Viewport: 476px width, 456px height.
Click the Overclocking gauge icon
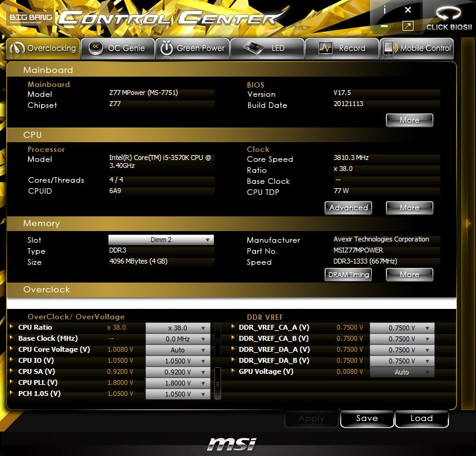(x=17, y=48)
